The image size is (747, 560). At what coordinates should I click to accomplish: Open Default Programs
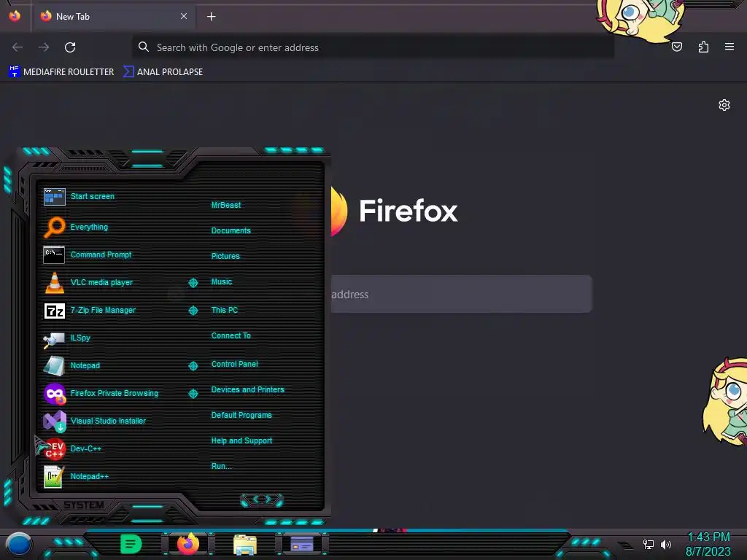point(241,415)
